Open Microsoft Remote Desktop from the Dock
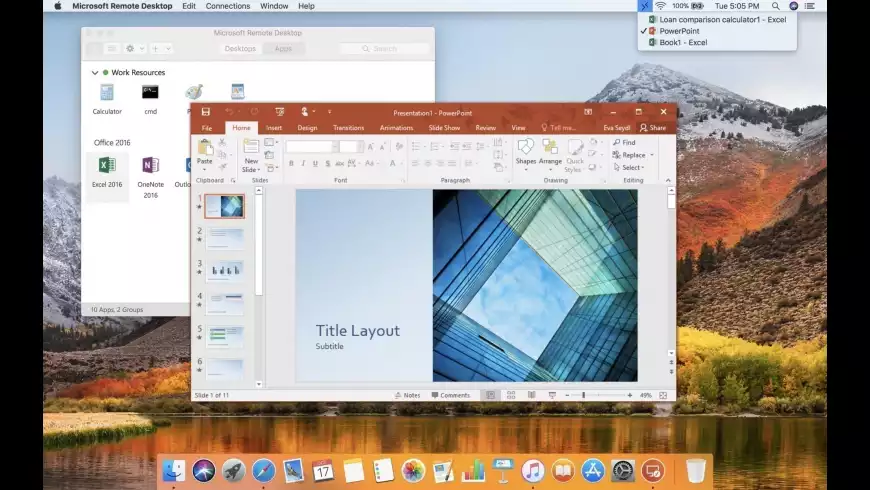Screen dimensions: 870x490 [652, 471]
